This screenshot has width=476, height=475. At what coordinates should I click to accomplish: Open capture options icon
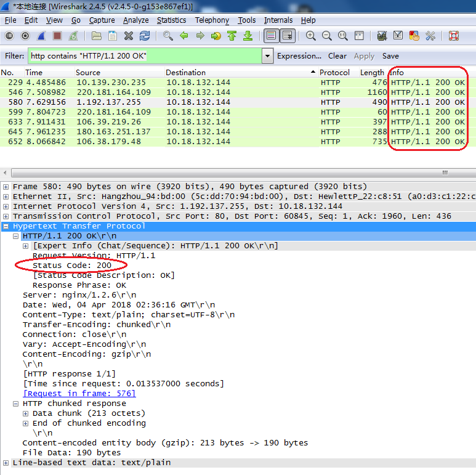pos(25,36)
